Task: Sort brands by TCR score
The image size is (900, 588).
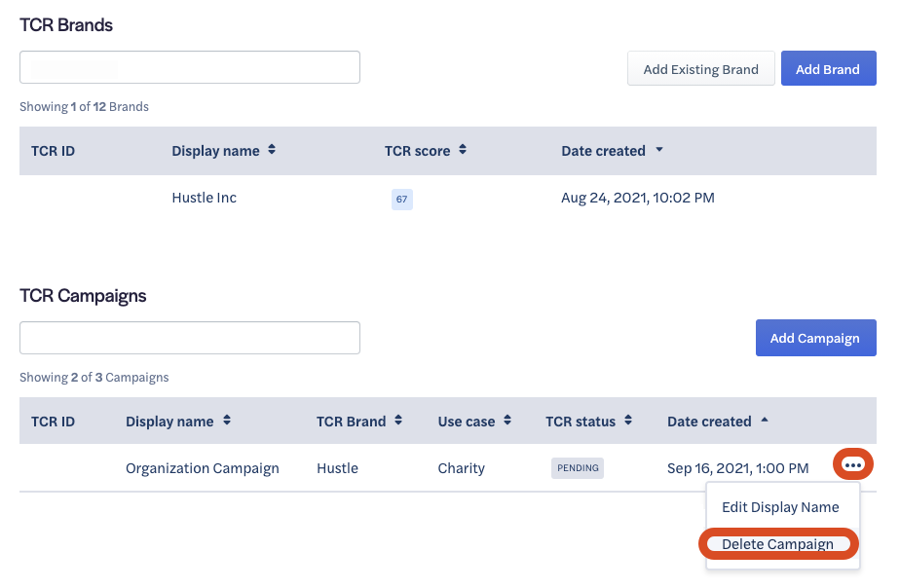Action: coord(425,151)
